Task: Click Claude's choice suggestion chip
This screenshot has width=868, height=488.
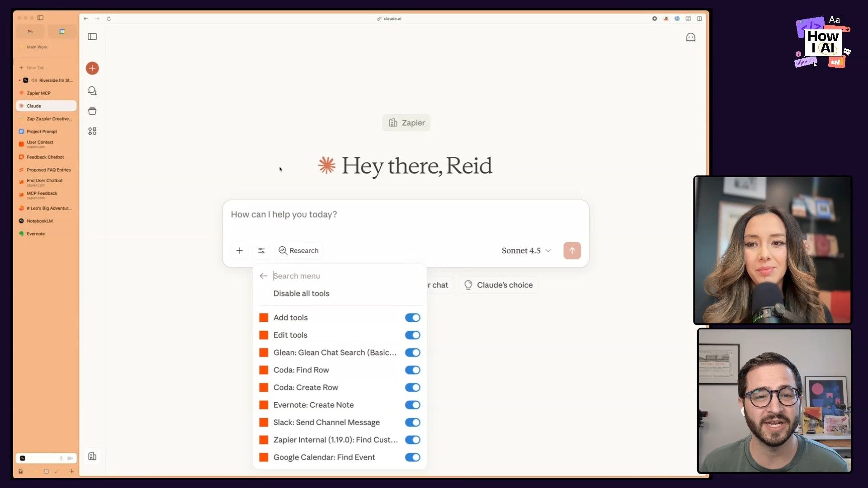Action: (498, 285)
